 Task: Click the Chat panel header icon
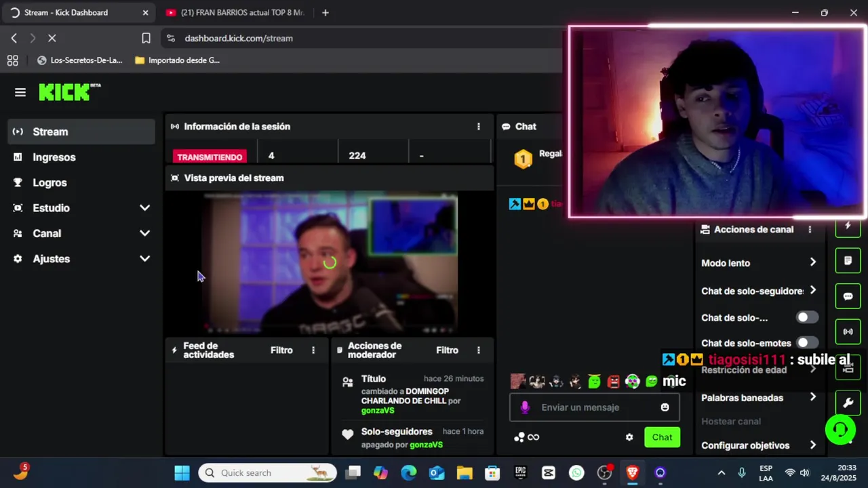[x=506, y=127]
